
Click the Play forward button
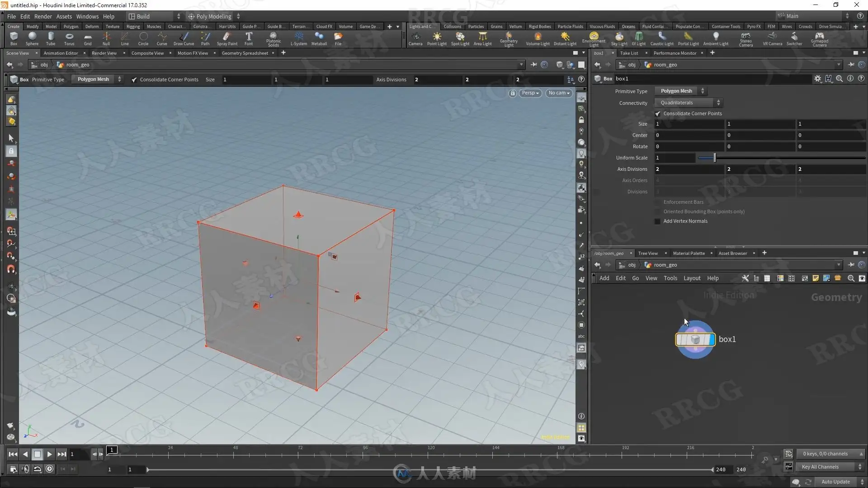[49, 455]
